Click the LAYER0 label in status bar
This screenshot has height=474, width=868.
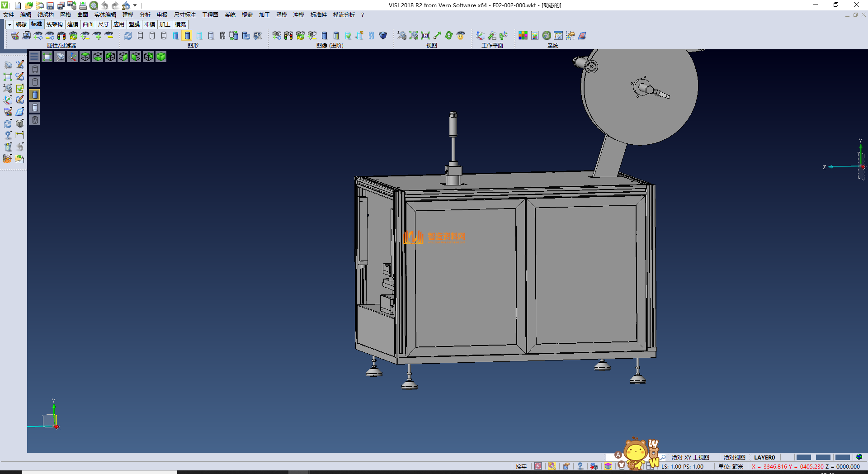[x=764, y=457]
